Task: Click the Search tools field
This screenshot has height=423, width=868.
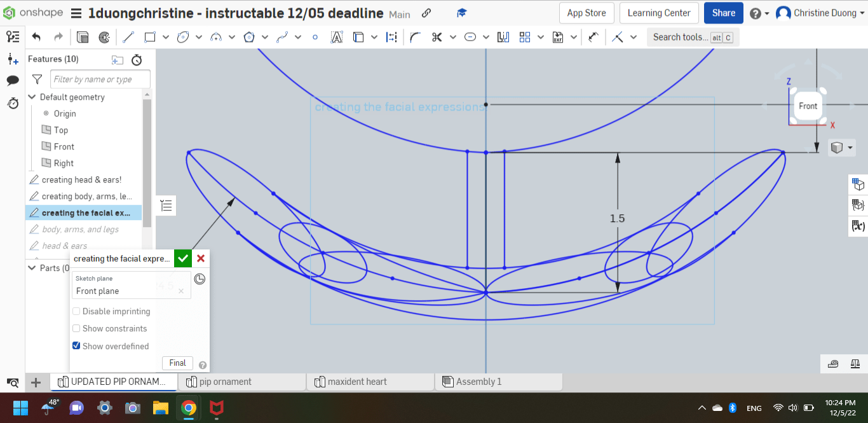Action: coord(693,37)
